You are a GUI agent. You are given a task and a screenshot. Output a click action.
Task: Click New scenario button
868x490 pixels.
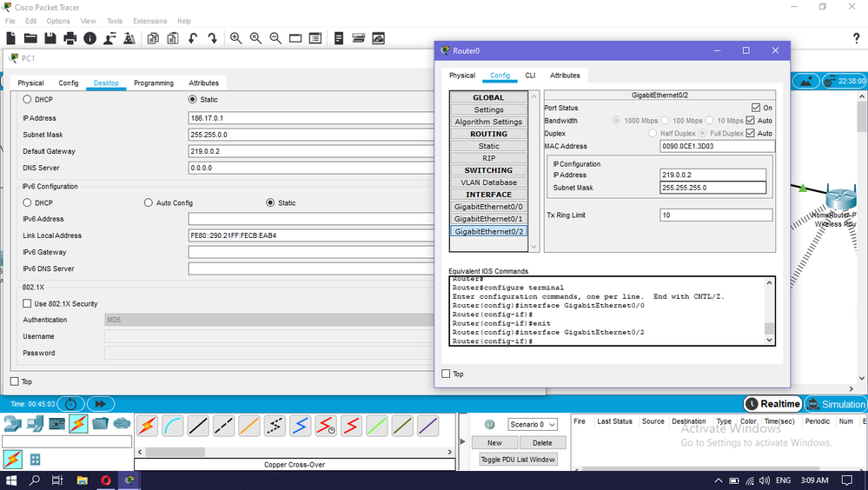pyautogui.click(x=495, y=443)
